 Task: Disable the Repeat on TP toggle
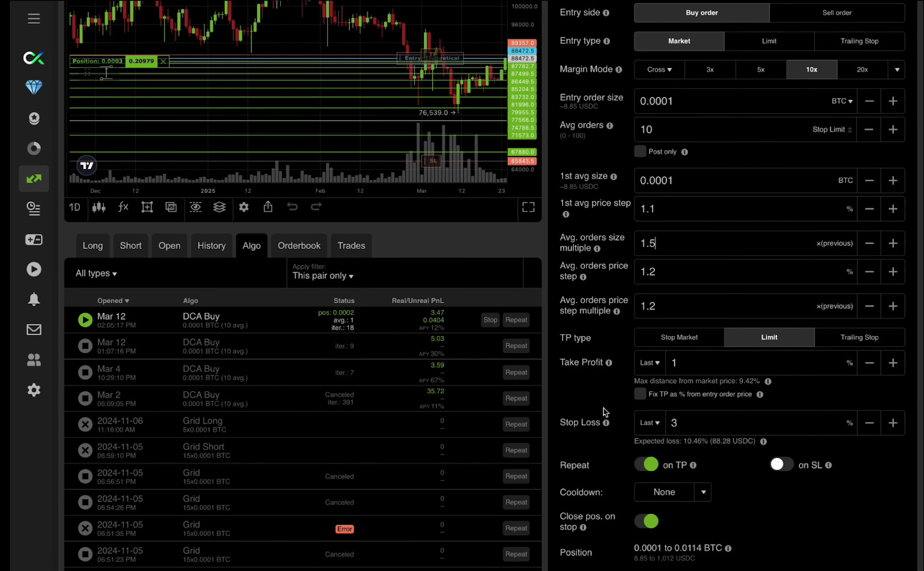[646, 465]
